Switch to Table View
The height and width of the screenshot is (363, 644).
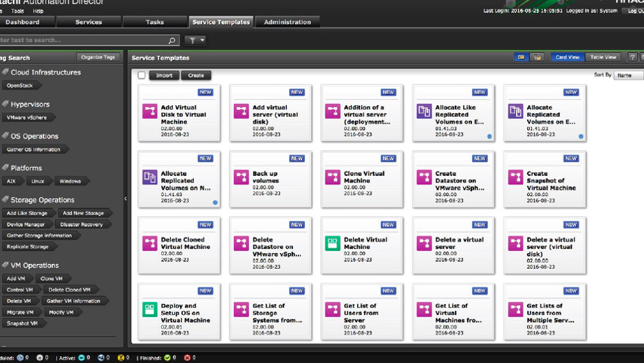coord(603,58)
